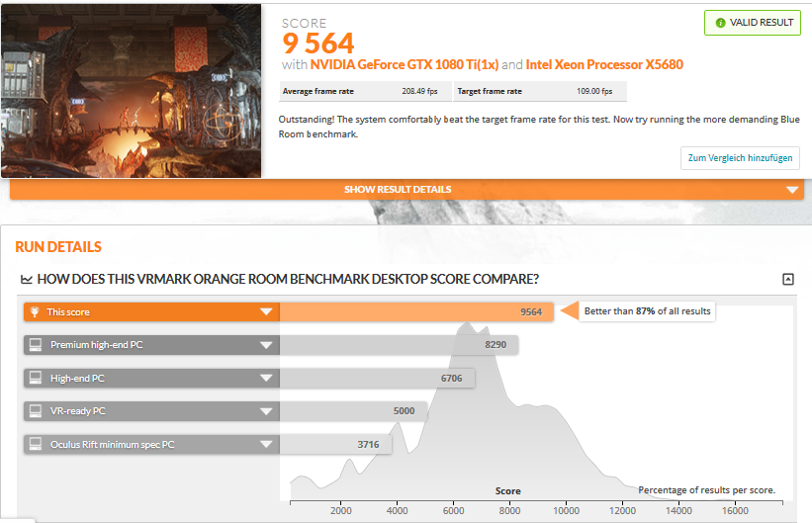This screenshot has height=523, width=812.
Task: Expand Oculus Rift minimum spec PC arrow
Action: click(266, 444)
